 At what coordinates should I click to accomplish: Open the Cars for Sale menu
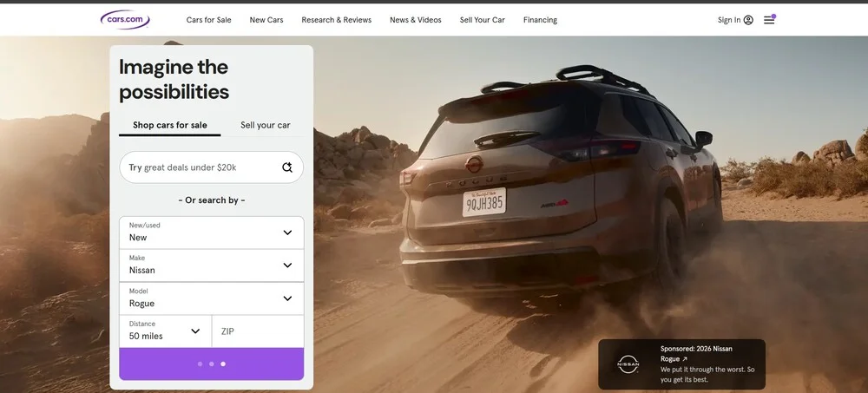[208, 20]
